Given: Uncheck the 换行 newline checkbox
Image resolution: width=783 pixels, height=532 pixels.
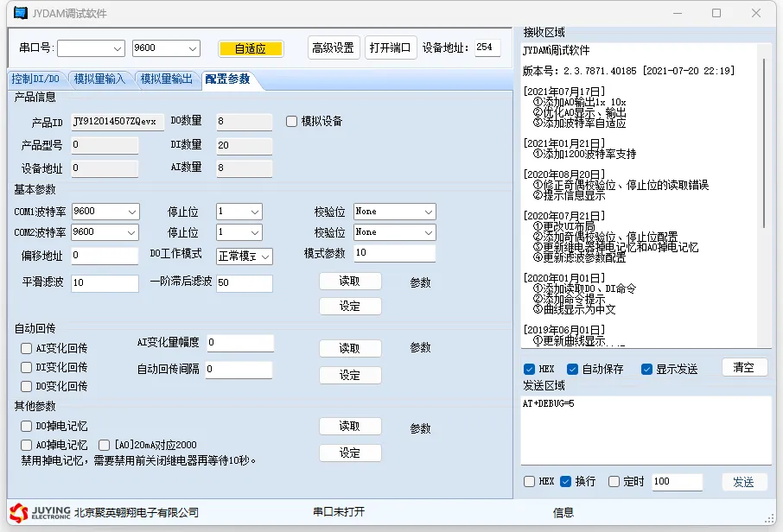Looking at the screenshot, I should (565, 482).
